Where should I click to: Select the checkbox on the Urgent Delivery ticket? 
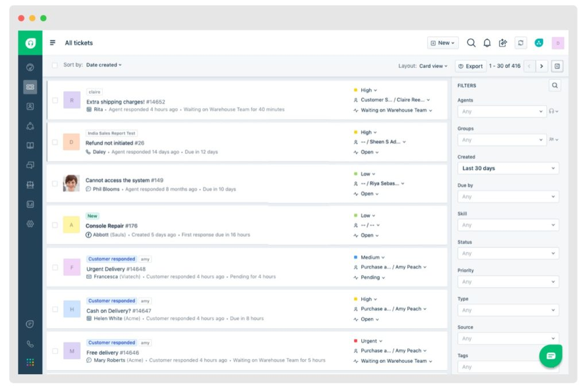coord(55,267)
